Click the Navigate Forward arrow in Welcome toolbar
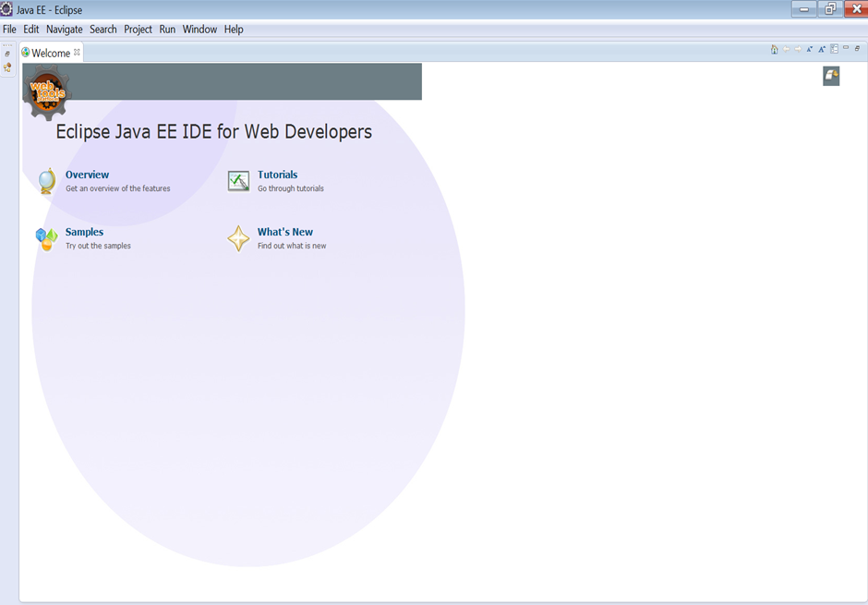The width and height of the screenshot is (868, 605). [798, 49]
